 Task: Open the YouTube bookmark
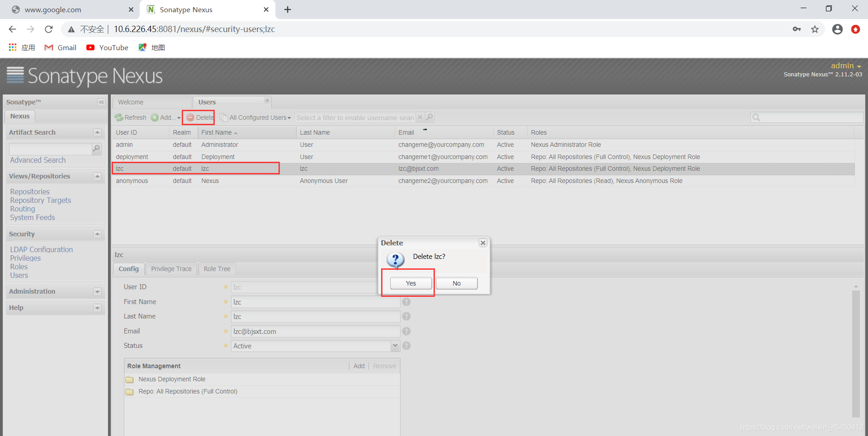pos(107,47)
